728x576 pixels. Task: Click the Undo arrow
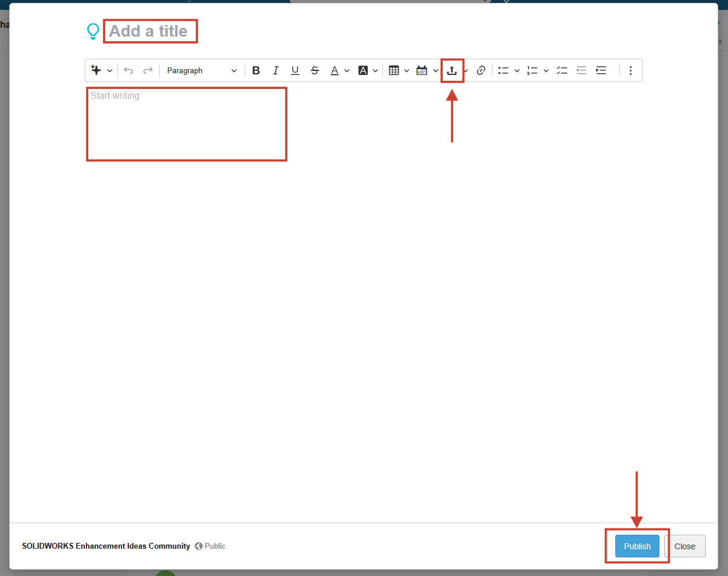[x=128, y=70]
